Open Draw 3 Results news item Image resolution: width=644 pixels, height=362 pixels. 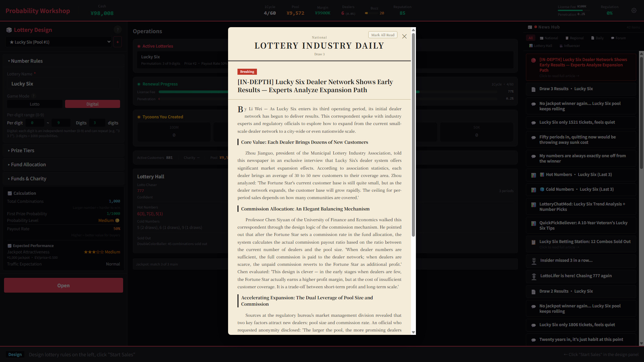pyautogui.click(x=581, y=89)
